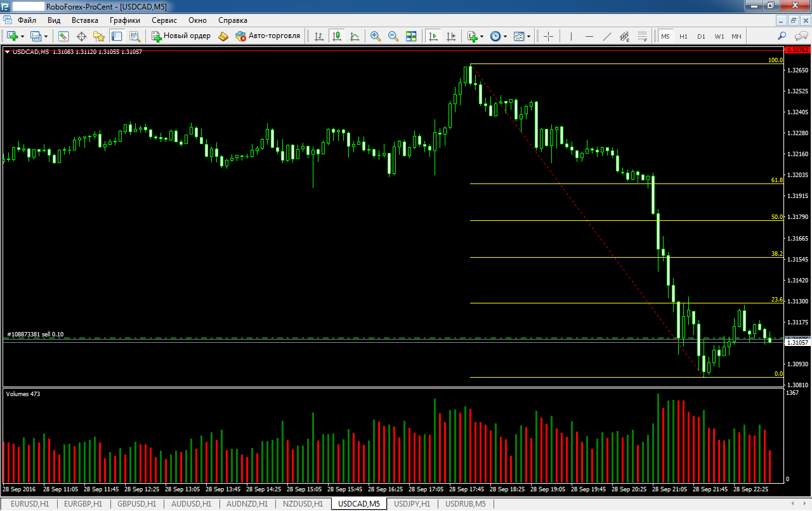Select the vertical line tool
Image resolution: width=812 pixels, height=511 pixels.
[x=571, y=36]
